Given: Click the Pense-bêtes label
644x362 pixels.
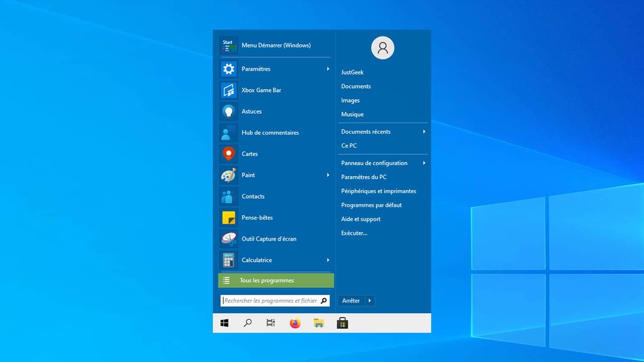Looking at the screenshot, I should point(257,218).
